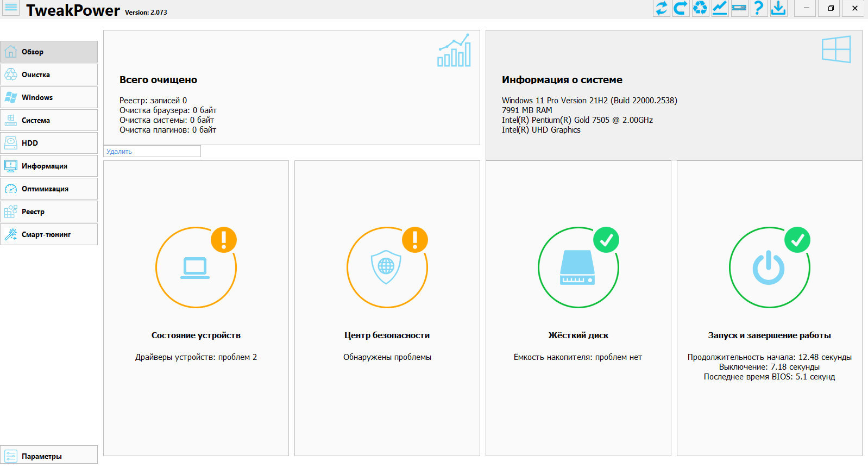Open Запуск и завершение работы card title
This screenshot has width=868, height=467.
point(769,335)
